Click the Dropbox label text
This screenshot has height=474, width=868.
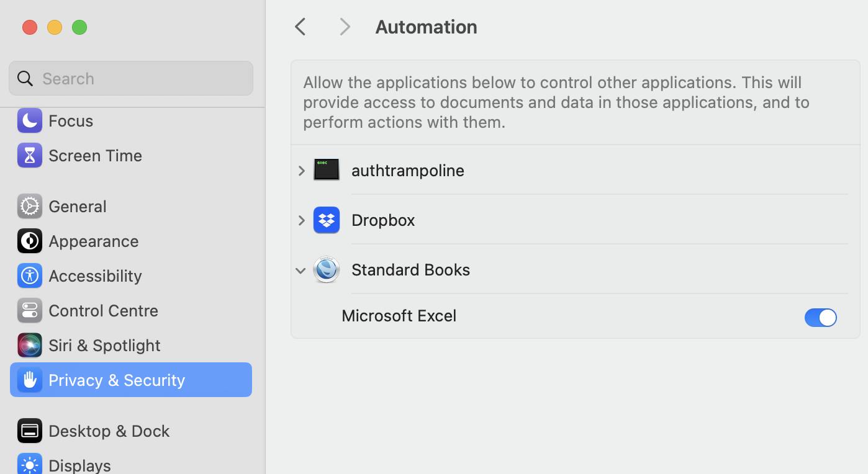(x=383, y=220)
